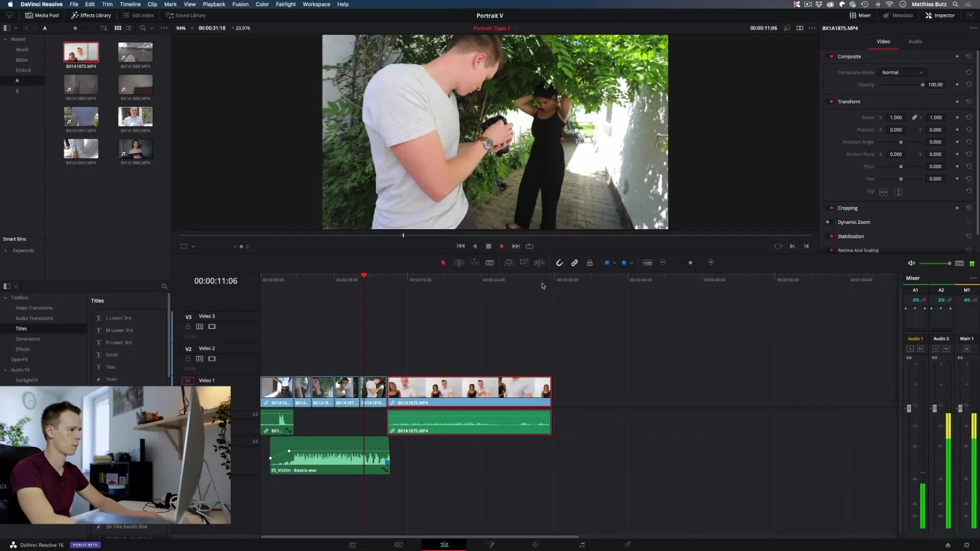The height and width of the screenshot is (551, 980).
Task: Collapse the Master bin tree
Action: click(x=6, y=39)
